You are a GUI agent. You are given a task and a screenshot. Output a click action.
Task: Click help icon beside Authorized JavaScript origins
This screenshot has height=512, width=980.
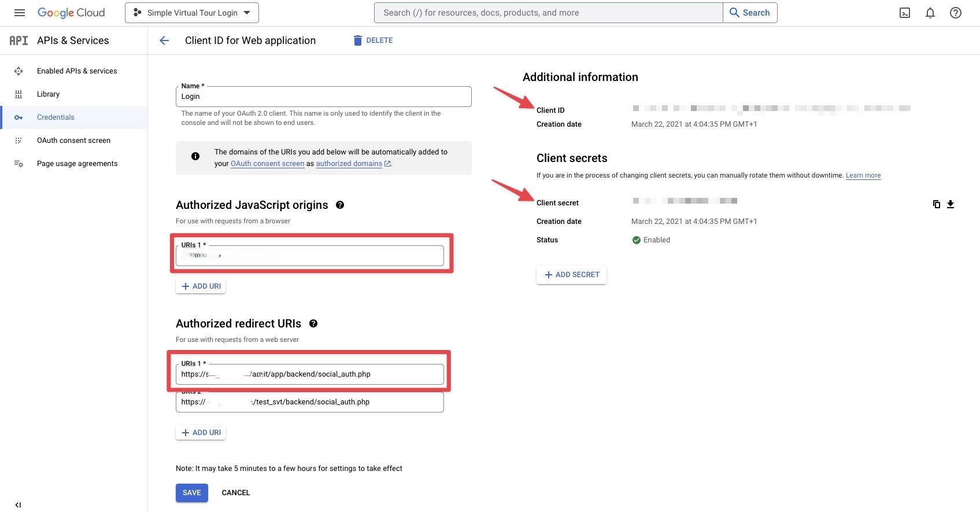[340, 205]
